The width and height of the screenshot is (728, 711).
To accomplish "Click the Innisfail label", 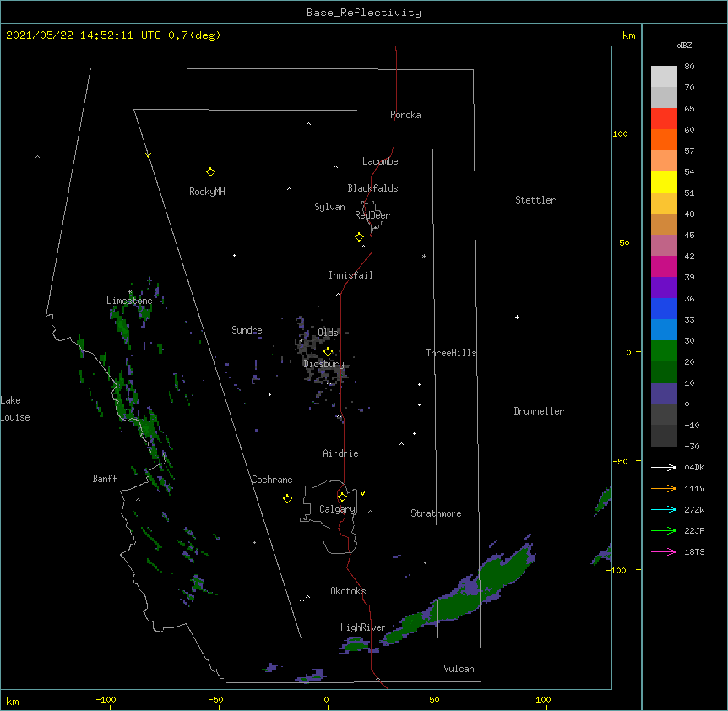I will tap(350, 275).
